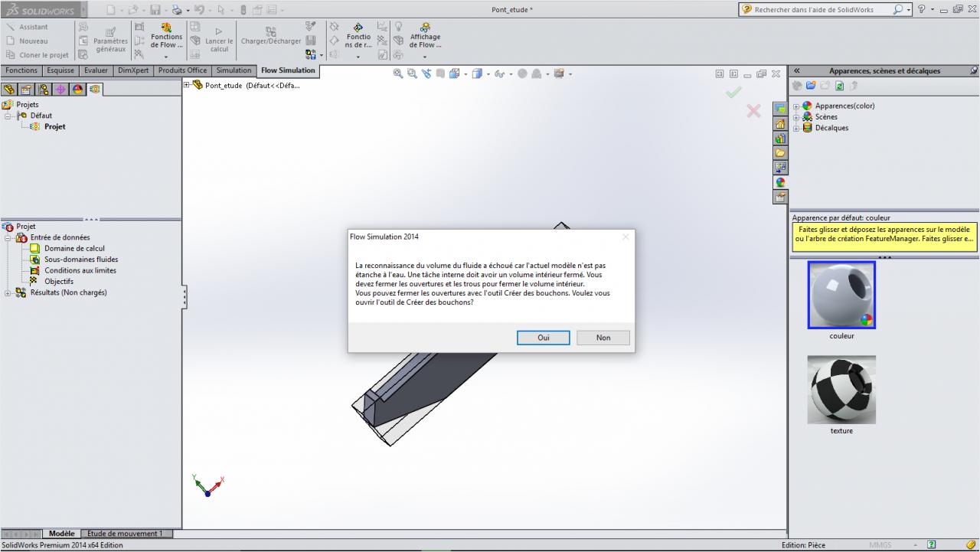Click the Print icon in the top toolbar
The image size is (980, 552).
177,10
